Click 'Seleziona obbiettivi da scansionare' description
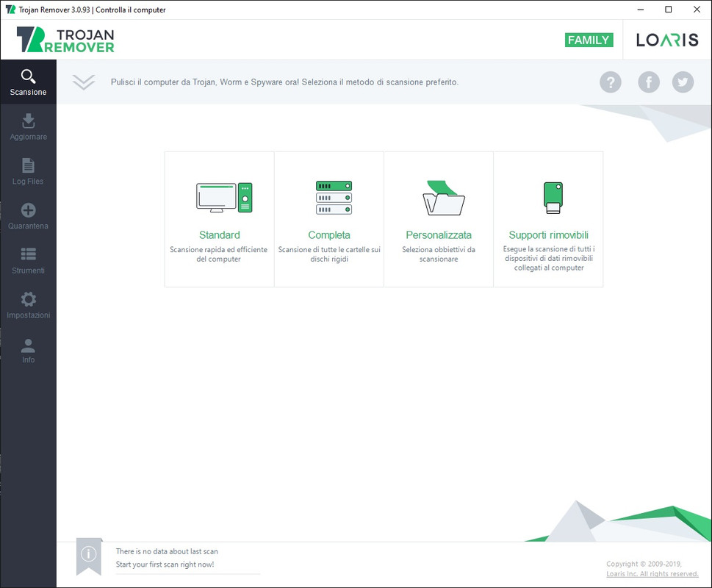 tap(439, 254)
